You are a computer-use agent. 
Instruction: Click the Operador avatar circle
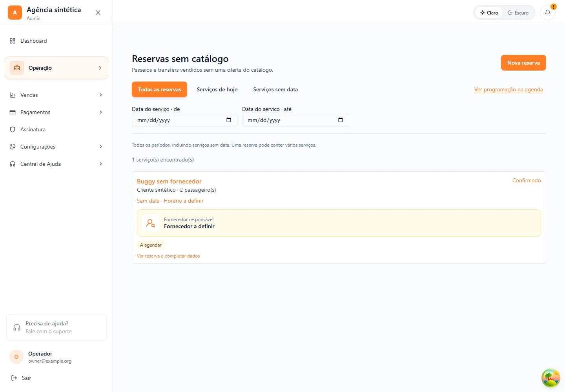click(16, 357)
